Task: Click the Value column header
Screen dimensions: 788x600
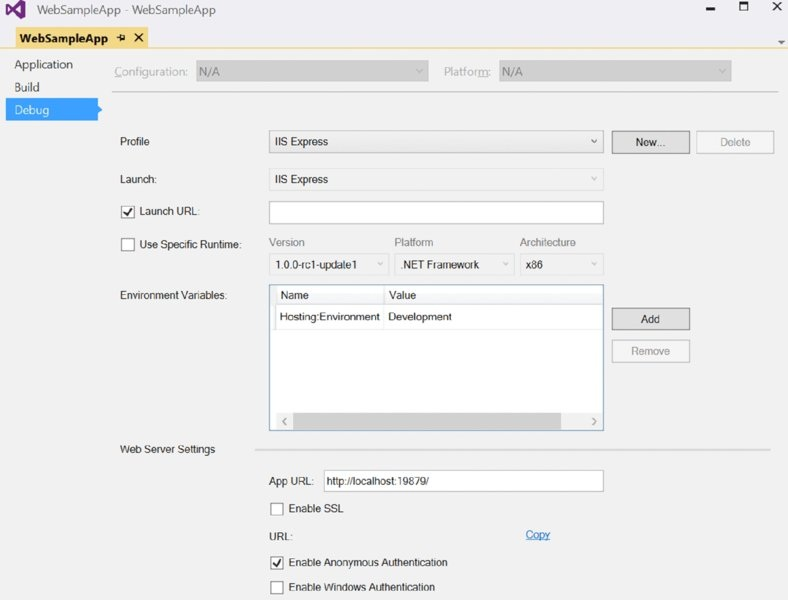Action: pos(493,295)
